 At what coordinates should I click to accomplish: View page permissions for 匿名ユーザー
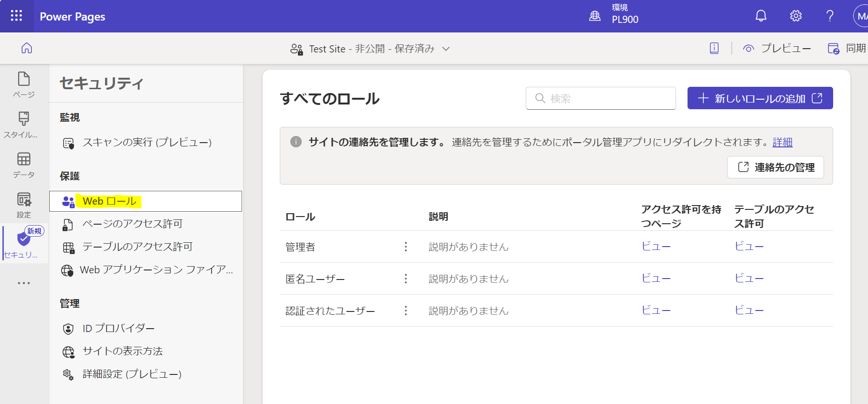point(656,278)
